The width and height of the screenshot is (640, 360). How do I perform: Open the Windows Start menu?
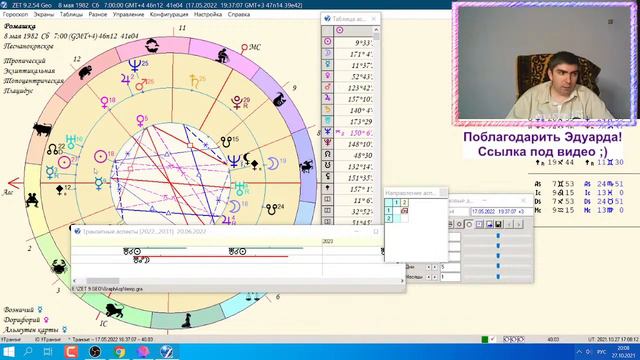click(x=9, y=351)
